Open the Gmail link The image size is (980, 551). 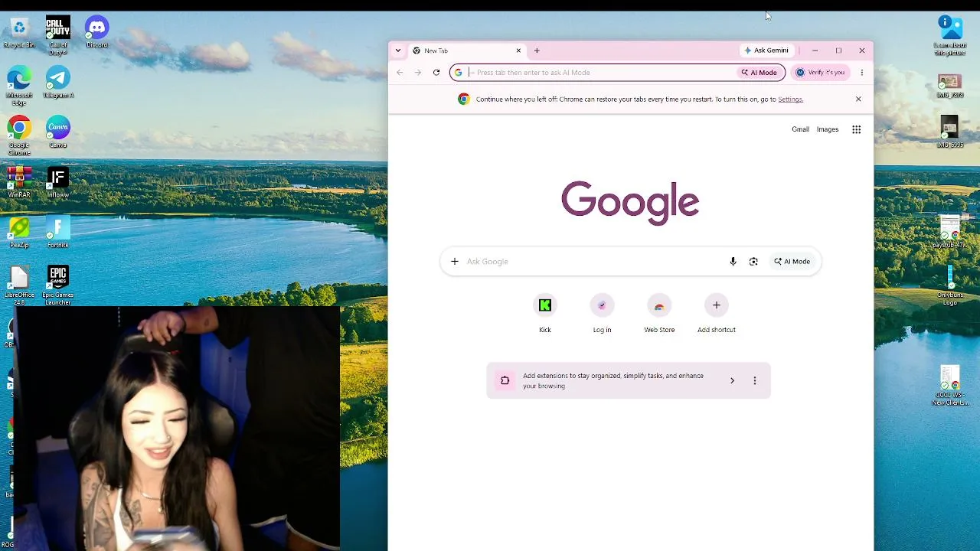[800, 129]
